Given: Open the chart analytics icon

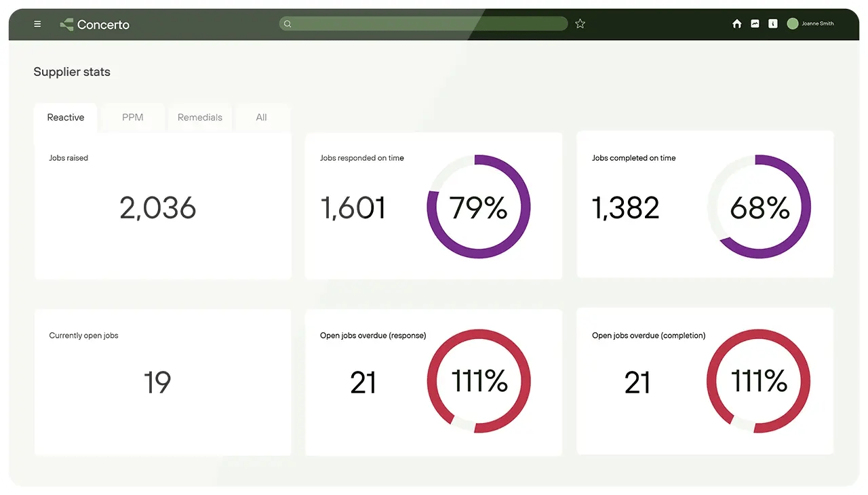Looking at the screenshot, I should 755,24.
